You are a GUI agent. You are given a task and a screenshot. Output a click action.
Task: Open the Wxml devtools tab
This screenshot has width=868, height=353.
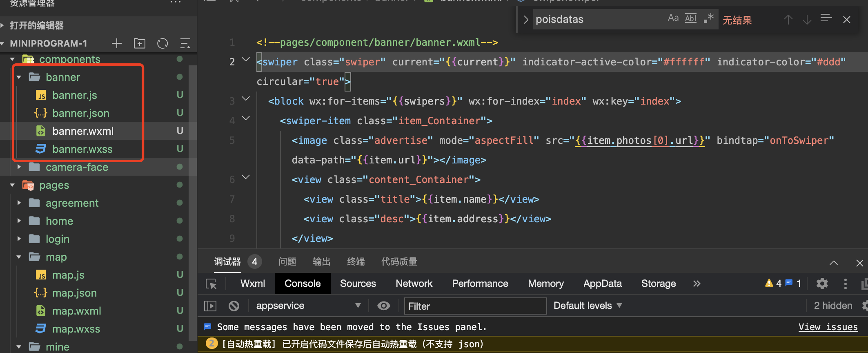point(253,284)
